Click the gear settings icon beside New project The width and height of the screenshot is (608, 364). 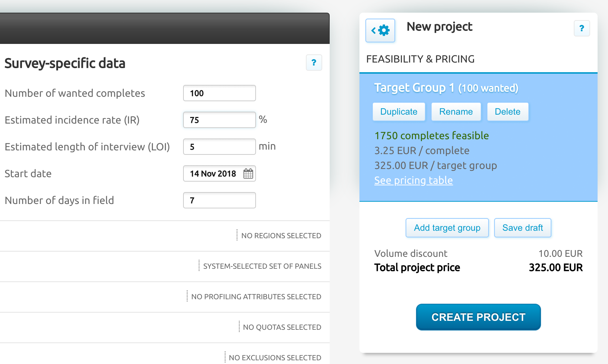(x=380, y=31)
